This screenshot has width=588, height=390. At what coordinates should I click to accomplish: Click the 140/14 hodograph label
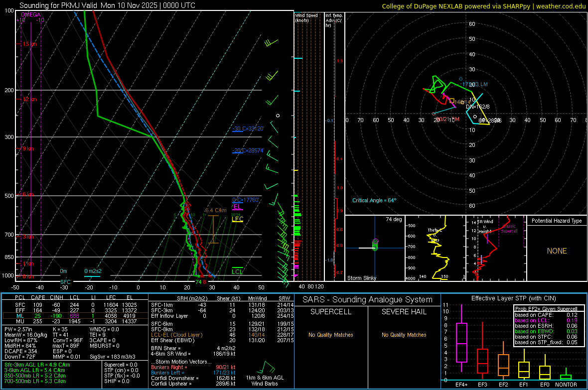point(462,102)
